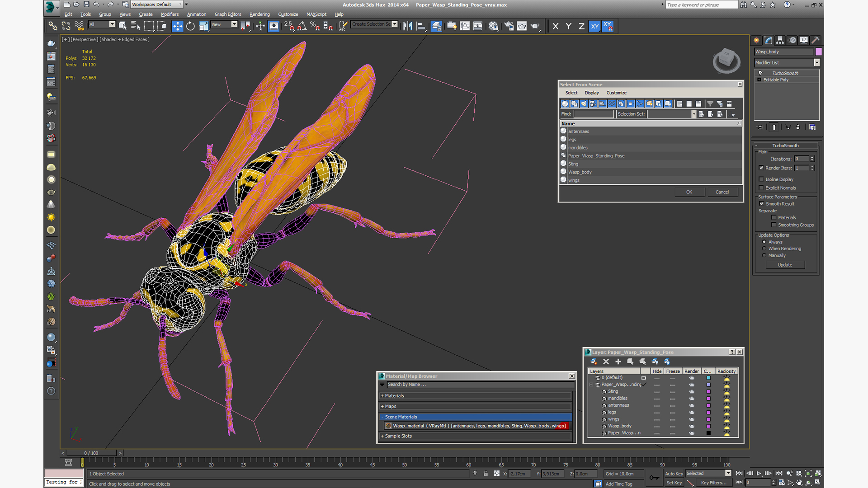
Task: Click the Mirror tool icon
Action: [407, 26]
